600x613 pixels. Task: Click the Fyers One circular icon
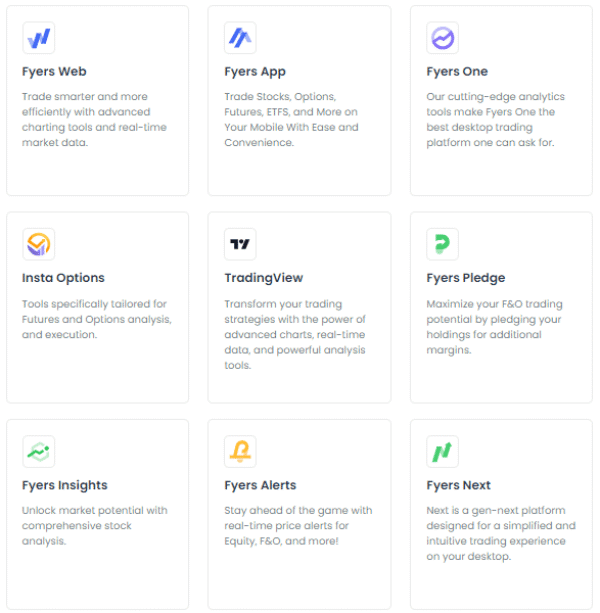tap(443, 38)
